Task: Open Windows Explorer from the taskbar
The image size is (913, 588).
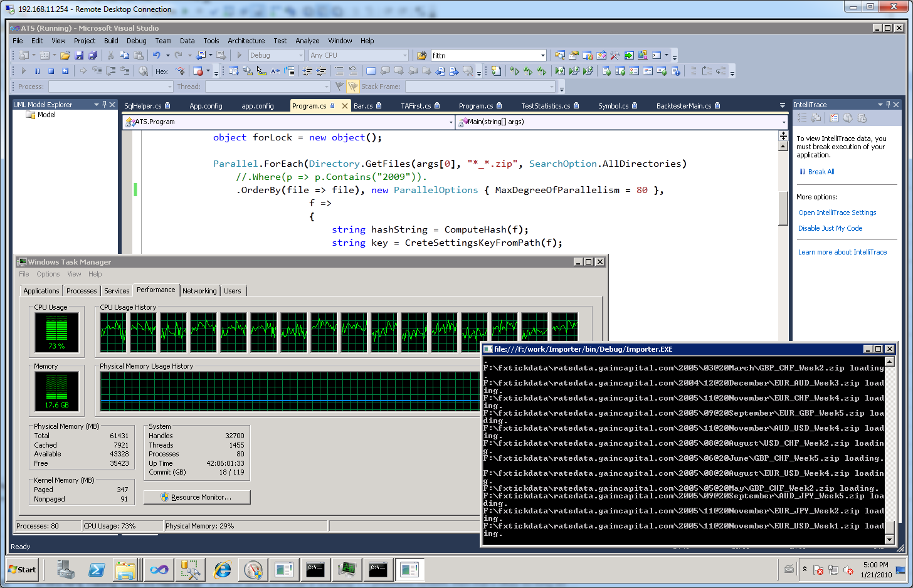Action: click(x=125, y=570)
